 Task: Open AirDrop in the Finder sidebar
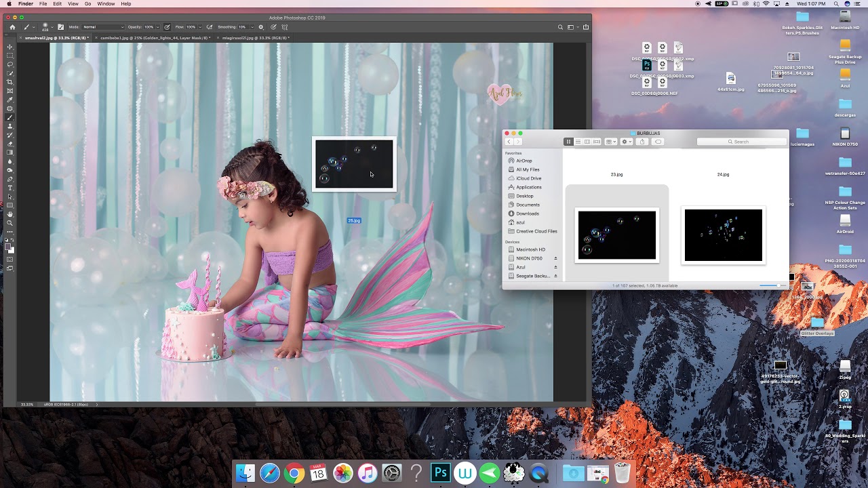coord(524,161)
